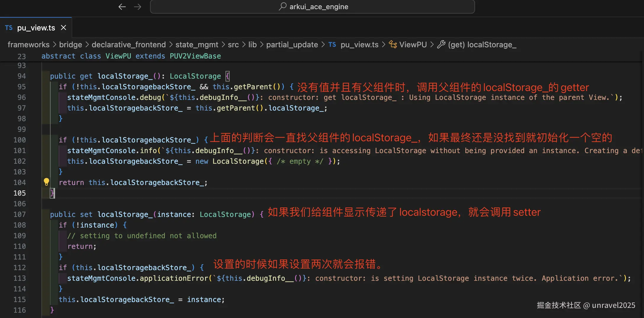This screenshot has height=318, width=644.
Task: Click line number 105 in the gutter
Action: click(x=20, y=193)
